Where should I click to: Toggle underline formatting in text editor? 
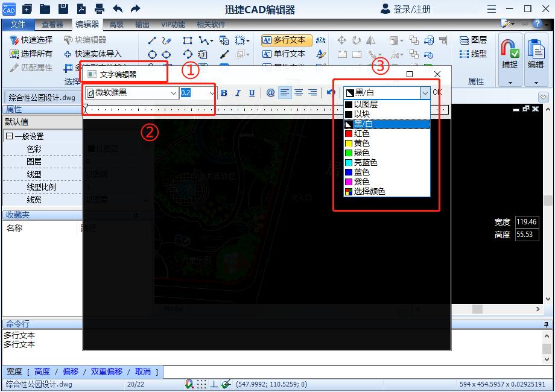click(252, 93)
